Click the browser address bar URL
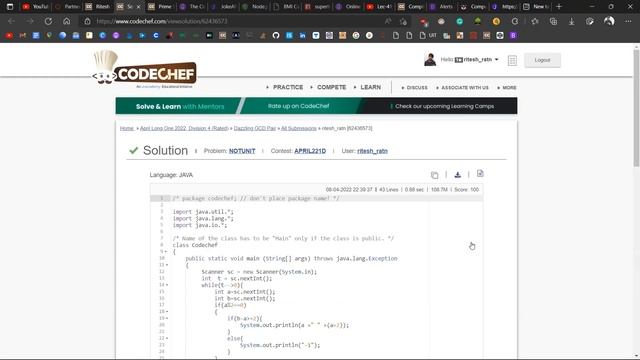This screenshot has width=640, height=360. (x=162, y=21)
